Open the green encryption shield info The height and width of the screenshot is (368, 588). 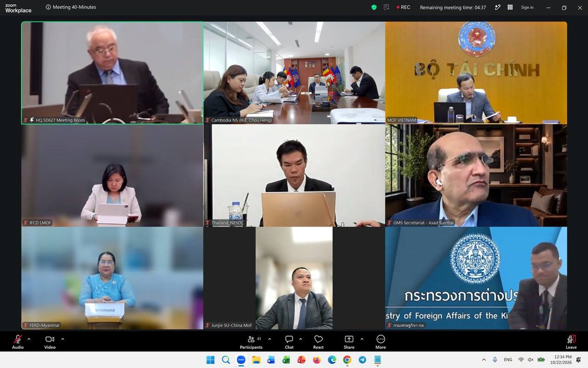374,7
